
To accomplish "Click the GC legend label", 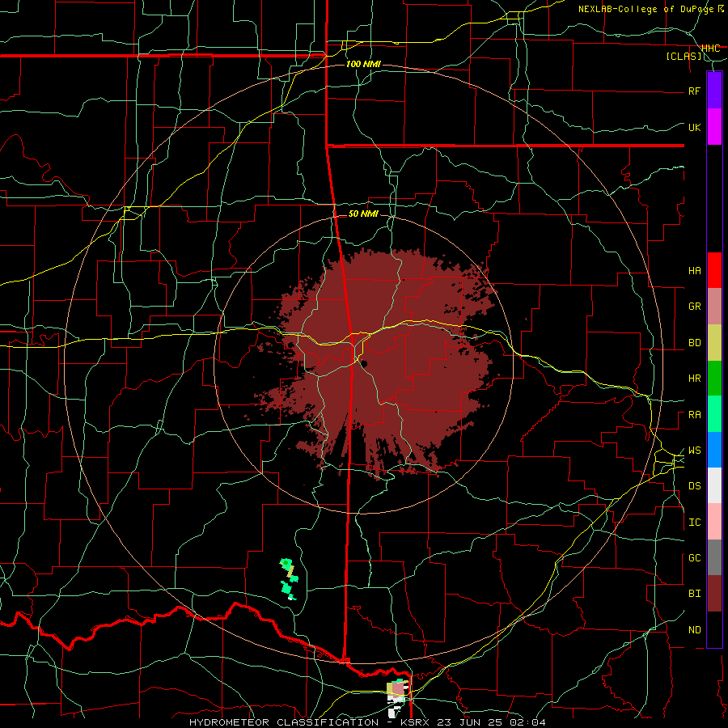I will point(694,558).
